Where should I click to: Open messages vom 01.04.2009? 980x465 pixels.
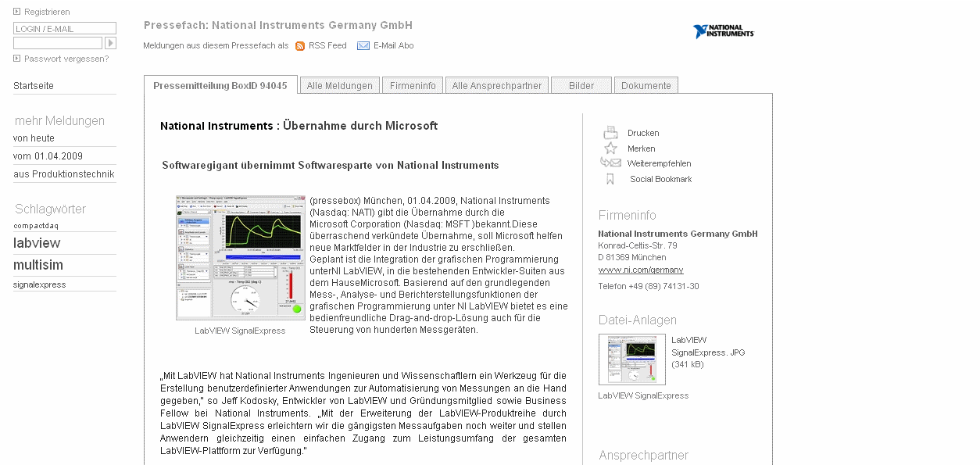tap(48, 156)
